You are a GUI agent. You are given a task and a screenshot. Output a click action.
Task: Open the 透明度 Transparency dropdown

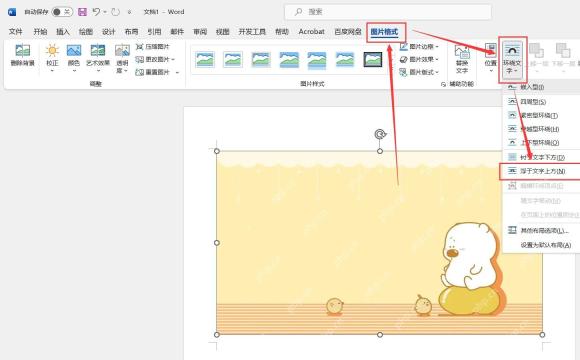pyautogui.click(x=122, y=59)
